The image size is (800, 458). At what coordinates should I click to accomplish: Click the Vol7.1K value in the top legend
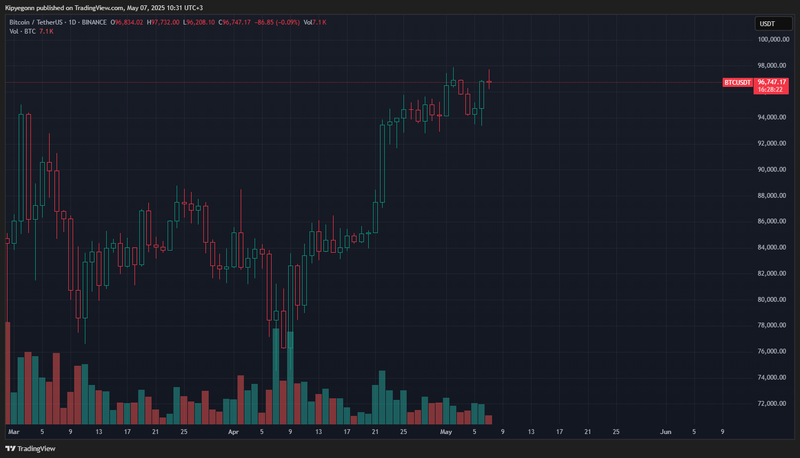[315, 22]
